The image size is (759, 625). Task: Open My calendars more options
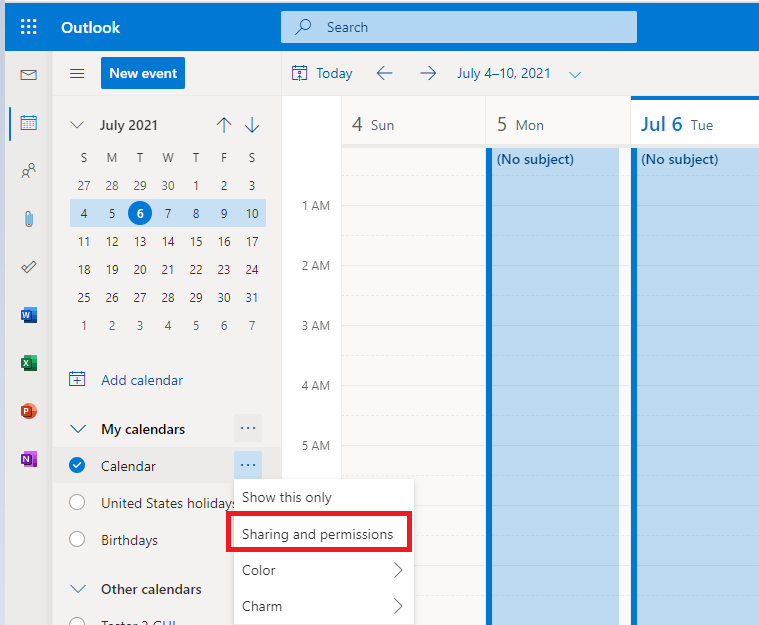click(x=248, y=428)
